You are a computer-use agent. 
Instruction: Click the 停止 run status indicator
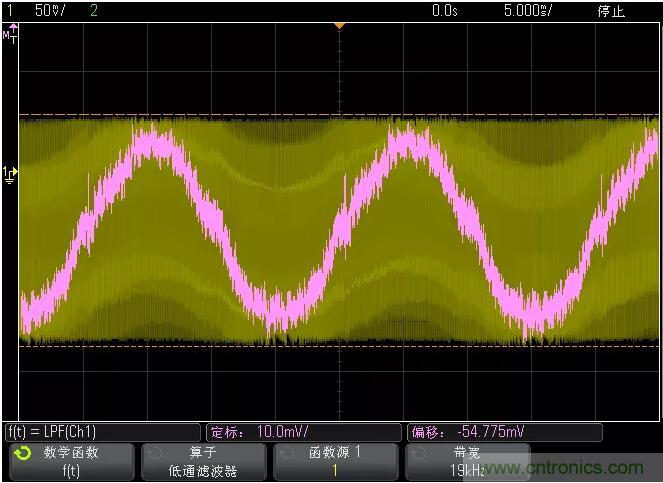pos(610,11)
